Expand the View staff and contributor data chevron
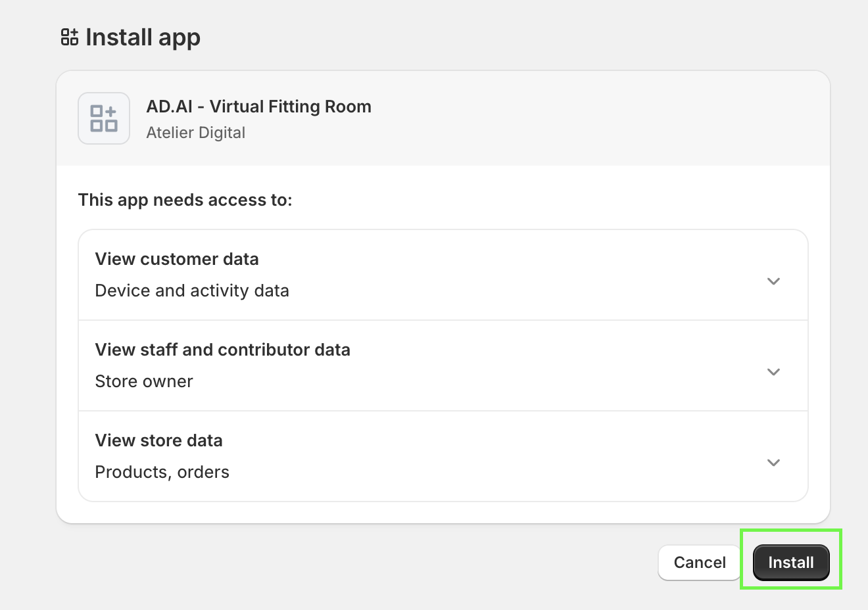Image resolution: width=868 pixels, height=610 pixels. point(773,372)
